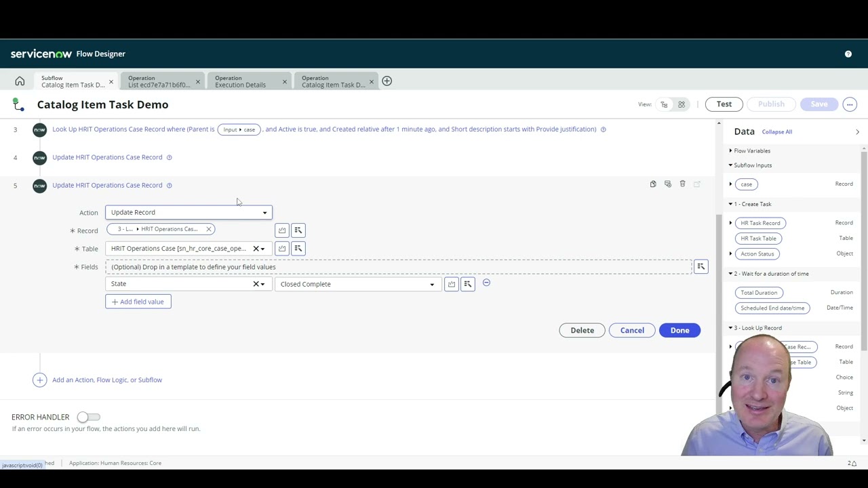Select the grid view layout toggle

pyautogui.click(x=682, y=104)
